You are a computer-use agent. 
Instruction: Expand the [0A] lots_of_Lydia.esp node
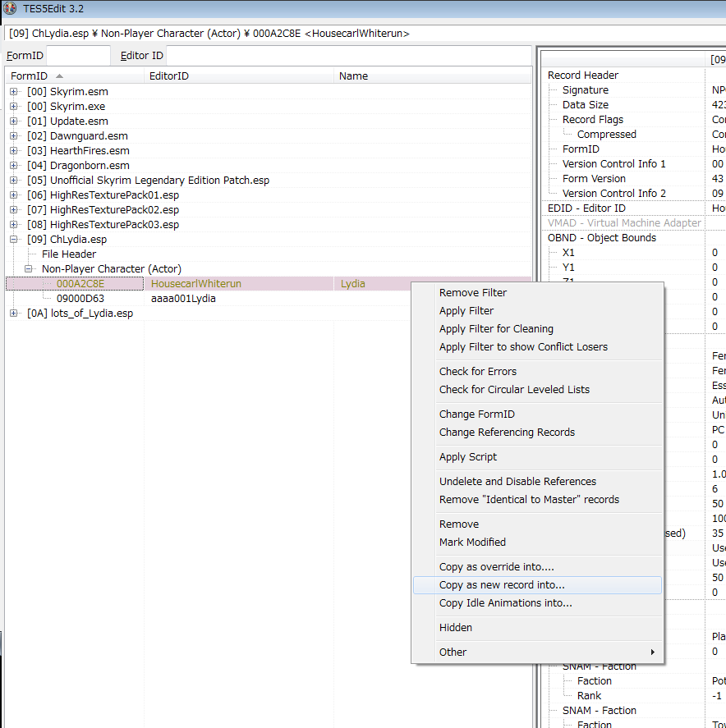pyautogui.click(x=13, y=314)
